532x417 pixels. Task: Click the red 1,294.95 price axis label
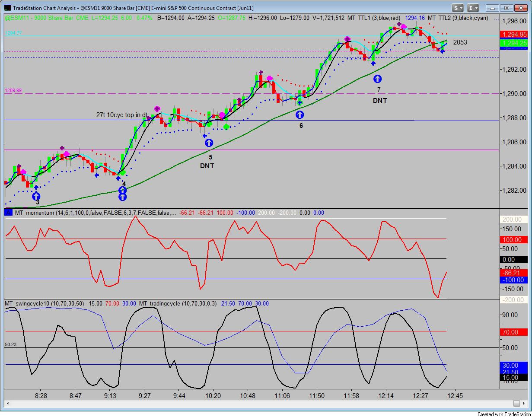[x=514, y=35]
